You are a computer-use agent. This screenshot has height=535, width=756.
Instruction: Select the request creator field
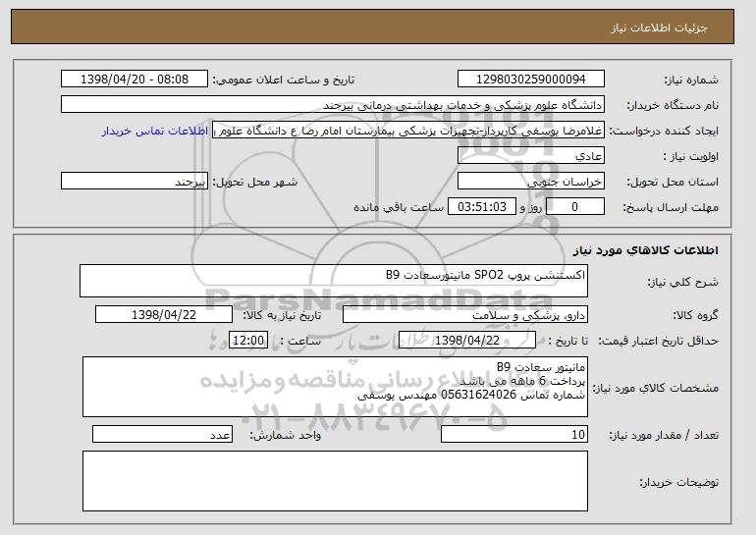click(408, 131)
